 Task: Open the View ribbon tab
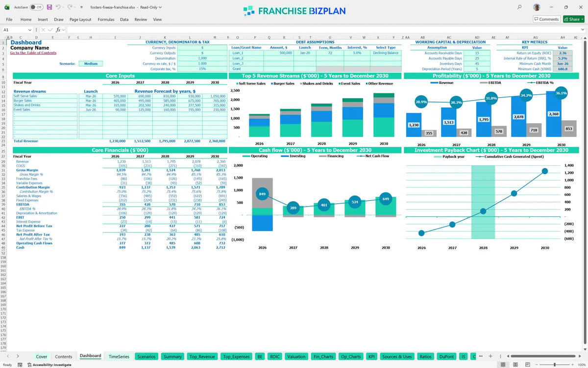click(x=157, y=19)
